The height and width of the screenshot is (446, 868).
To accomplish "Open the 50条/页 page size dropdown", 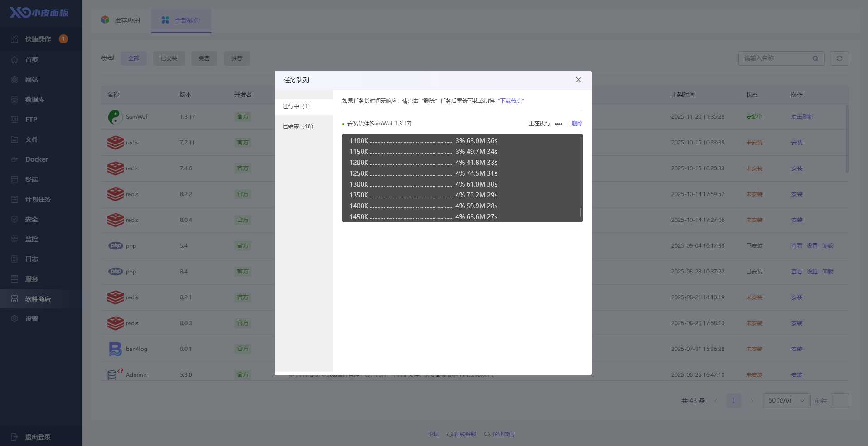I will 786,400.
